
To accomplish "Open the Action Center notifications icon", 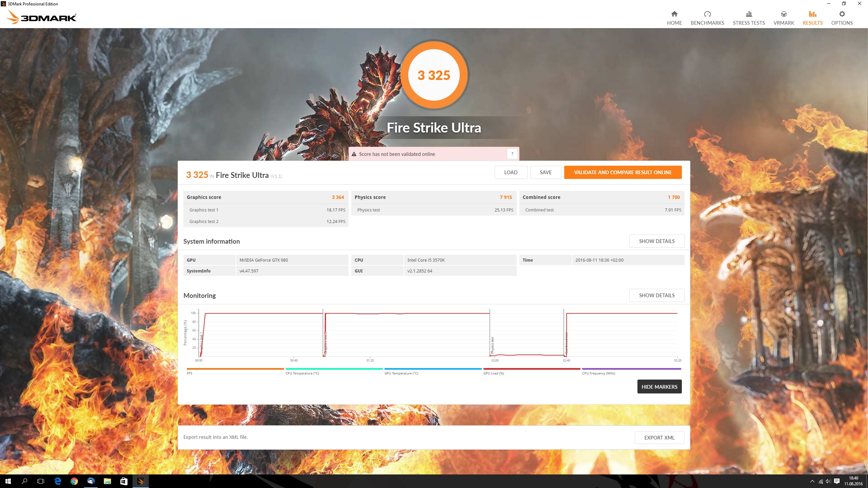I will tap(837, 481).
